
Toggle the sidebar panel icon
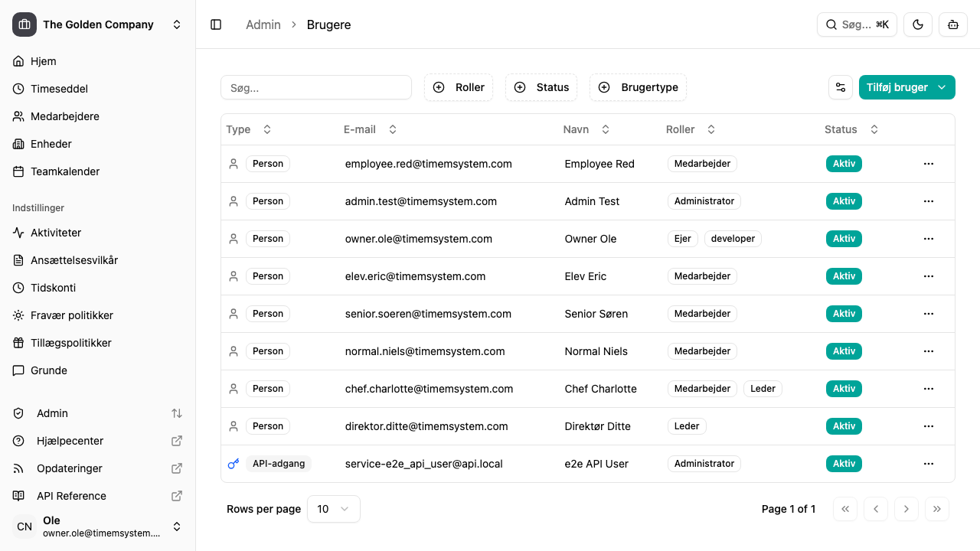[216, 24]
